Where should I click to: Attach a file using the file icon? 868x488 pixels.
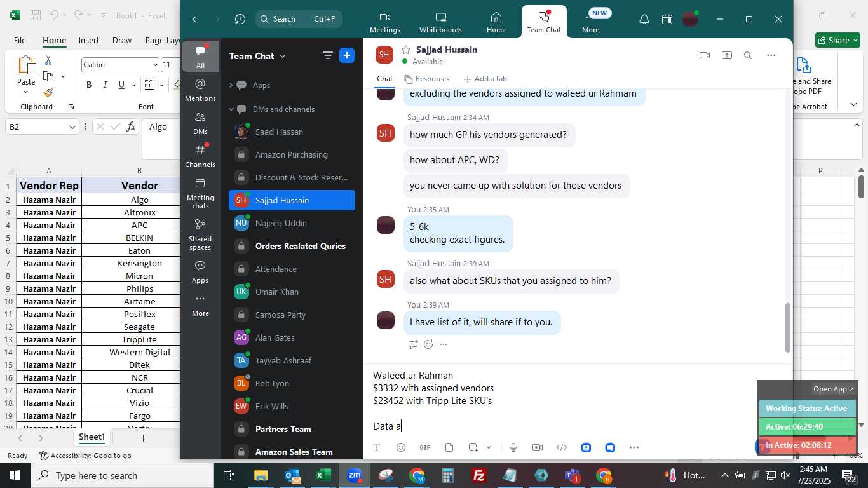pyautogui.click(x=449, y=447)
